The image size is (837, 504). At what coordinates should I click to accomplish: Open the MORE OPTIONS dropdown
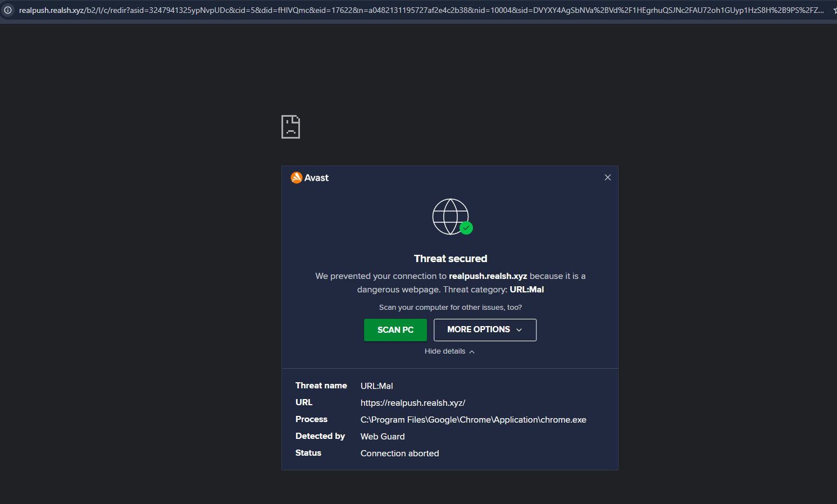coord(485,330)
